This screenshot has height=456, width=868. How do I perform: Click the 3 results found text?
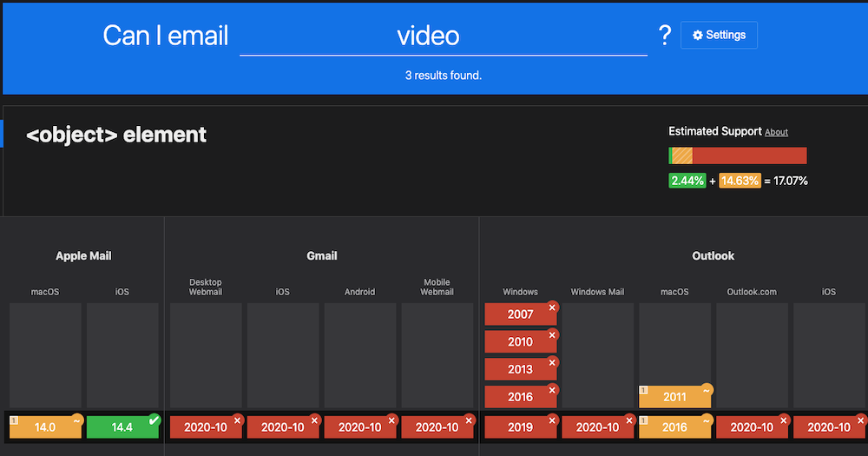coord(444,76)
